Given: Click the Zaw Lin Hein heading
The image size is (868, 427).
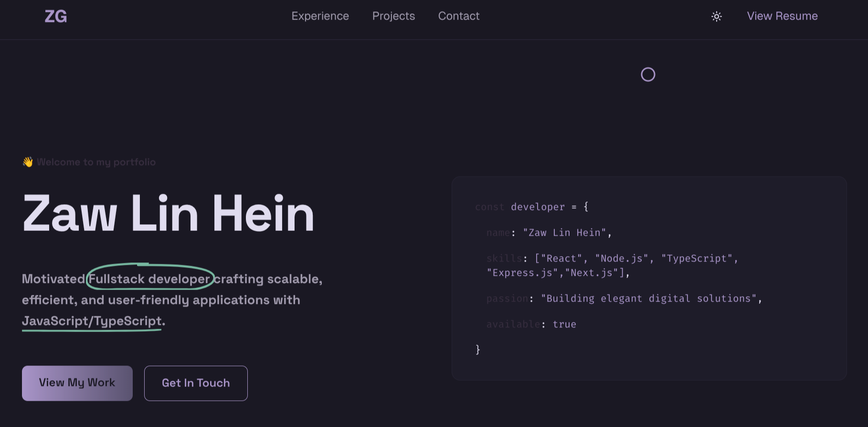Looking at the screenshot, I should coord(168,214).
